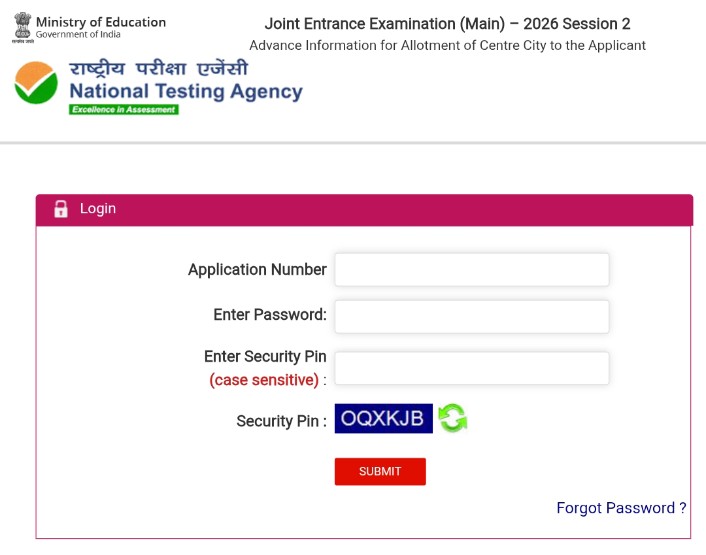Click the Application Number label

[x=257, y=270]
